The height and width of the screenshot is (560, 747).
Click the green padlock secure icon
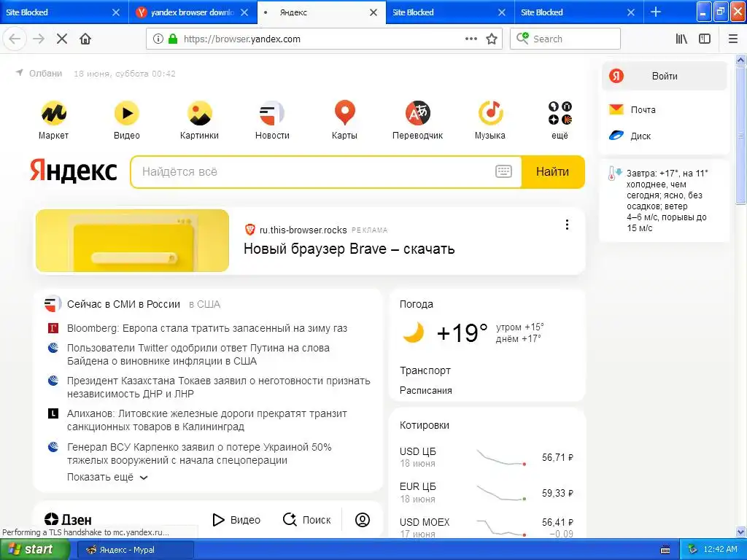pos(173,39)
